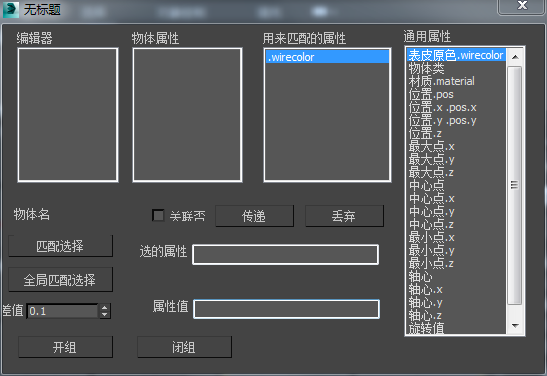Image resolution: width=547 pixels, height=376 pixels.
Task: Select 最大点.y list entry
Action: point(456,159)
